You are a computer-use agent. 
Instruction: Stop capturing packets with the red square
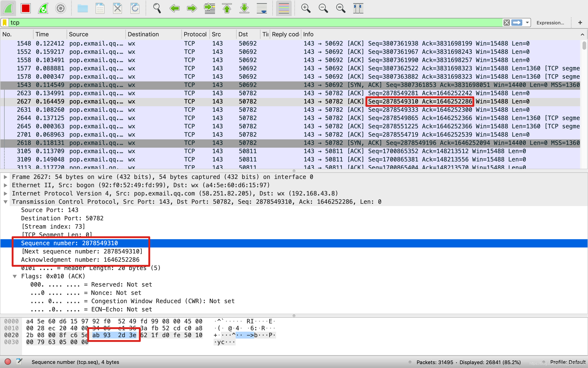point(25,8)
